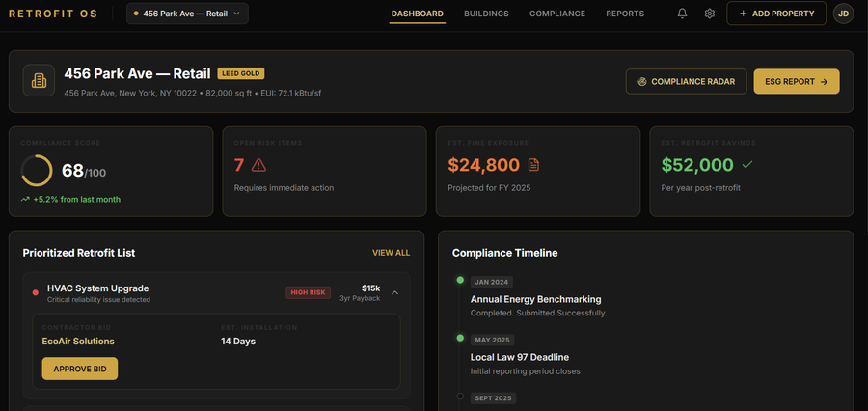Click the $15k cost value
The height and width of the screenshot is (411, 868).
(x=370, y=288)
